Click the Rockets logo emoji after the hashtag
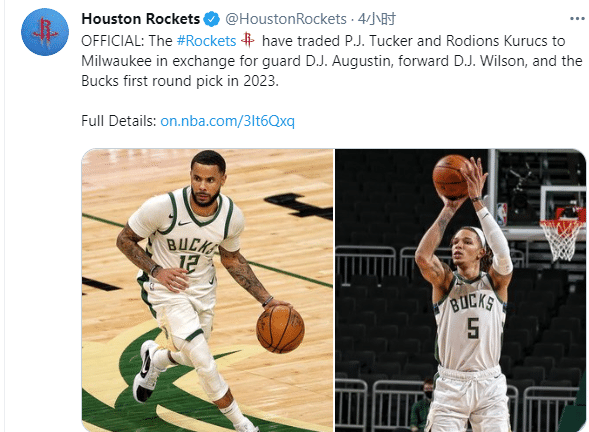The width and height of the screenshot is (589, 432). tap(248, 39)
